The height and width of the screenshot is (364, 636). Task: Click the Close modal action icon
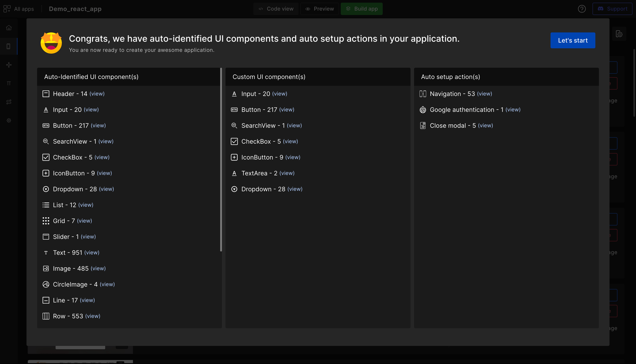point(423,126)
